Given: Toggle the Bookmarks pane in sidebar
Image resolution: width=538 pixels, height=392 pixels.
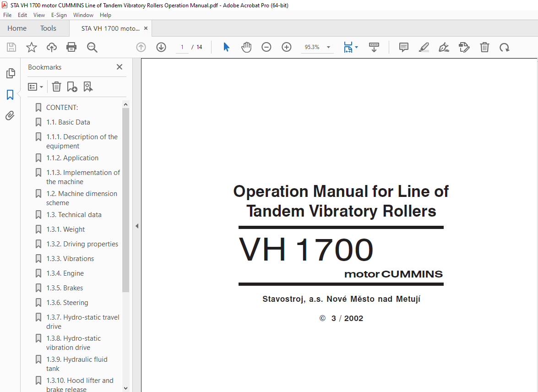Looking at the screenshot, I should (10, 95).
